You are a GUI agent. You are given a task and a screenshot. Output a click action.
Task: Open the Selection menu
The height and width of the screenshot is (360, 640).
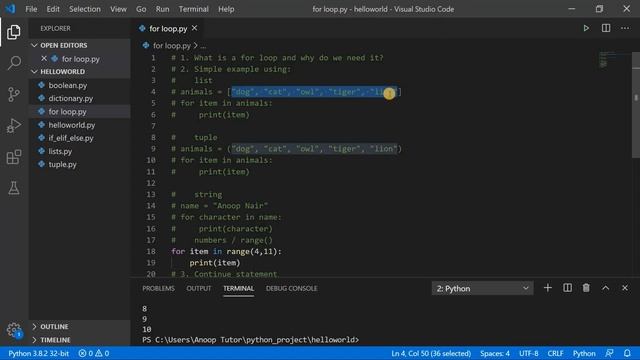pyautogui.click(x=84, y=9)
